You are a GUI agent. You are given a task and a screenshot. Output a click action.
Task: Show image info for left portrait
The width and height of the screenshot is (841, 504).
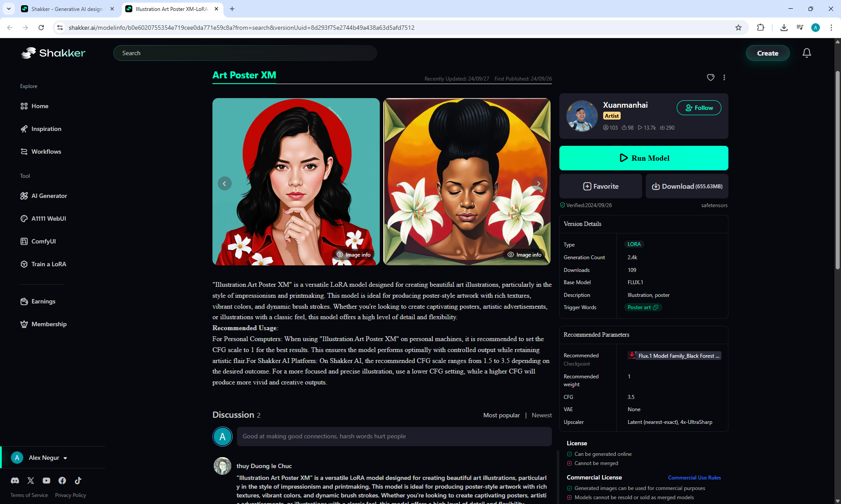353,255
